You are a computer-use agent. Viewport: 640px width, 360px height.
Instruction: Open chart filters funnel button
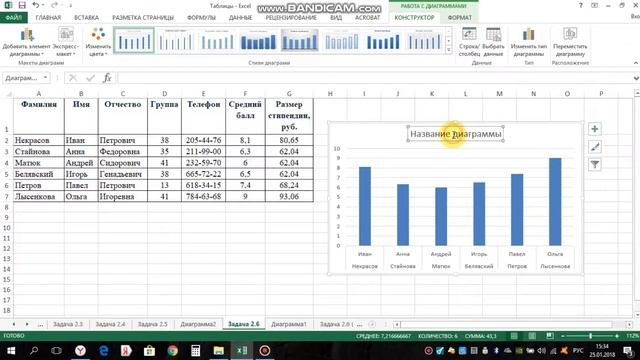point(595,164)
